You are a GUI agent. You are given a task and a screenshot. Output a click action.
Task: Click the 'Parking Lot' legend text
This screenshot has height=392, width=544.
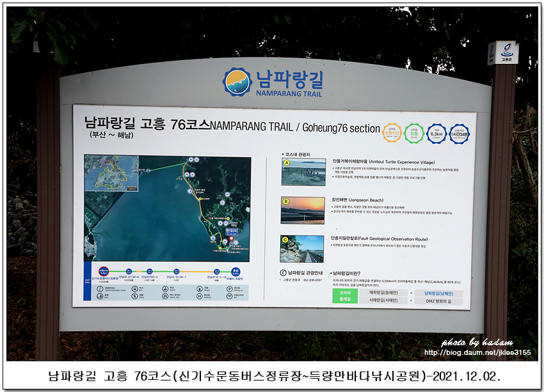[x=238, y=290]
